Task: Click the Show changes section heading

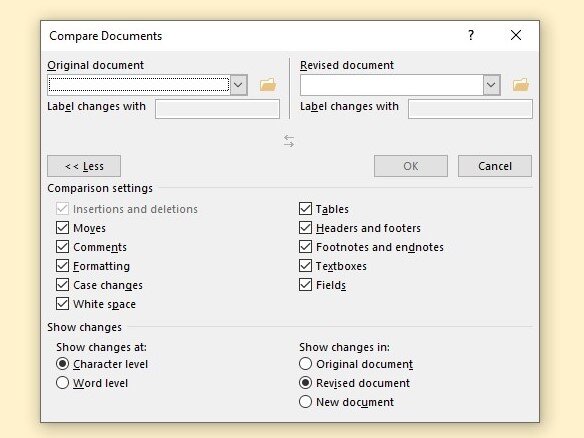Action: 84,327
